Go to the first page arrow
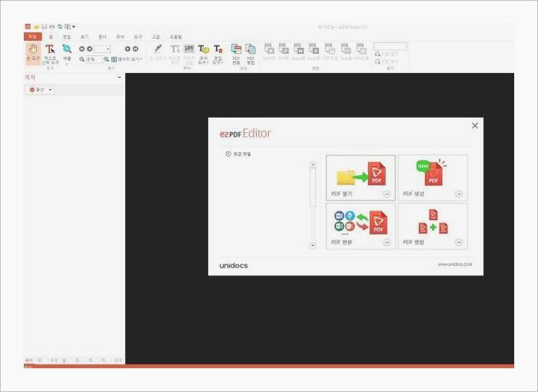Image resolution: width=538 pixels, height=392 pixels. coord(81,48)
